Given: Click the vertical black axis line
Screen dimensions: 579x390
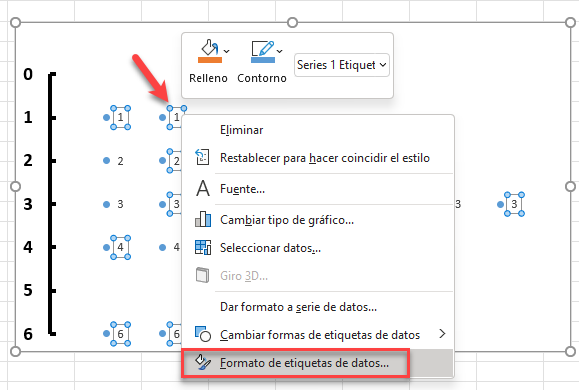Looking at the screenshot, I should tap(50, 204).
